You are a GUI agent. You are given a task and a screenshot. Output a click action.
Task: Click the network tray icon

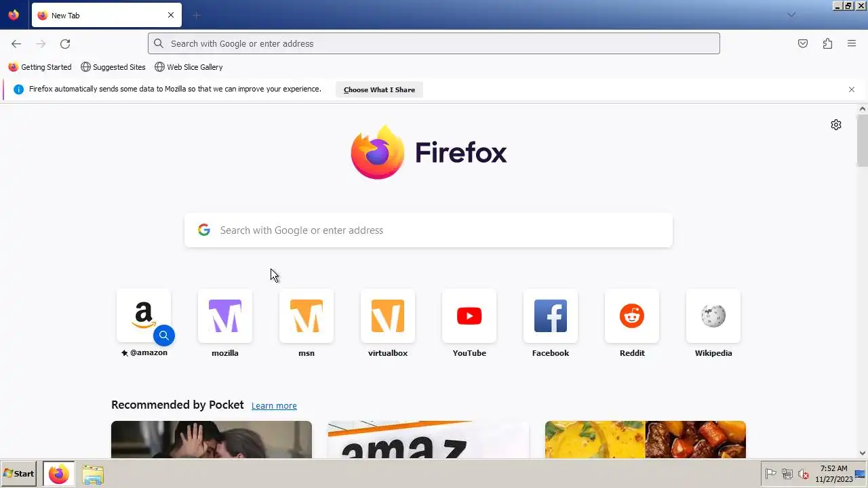click(787, 474)
